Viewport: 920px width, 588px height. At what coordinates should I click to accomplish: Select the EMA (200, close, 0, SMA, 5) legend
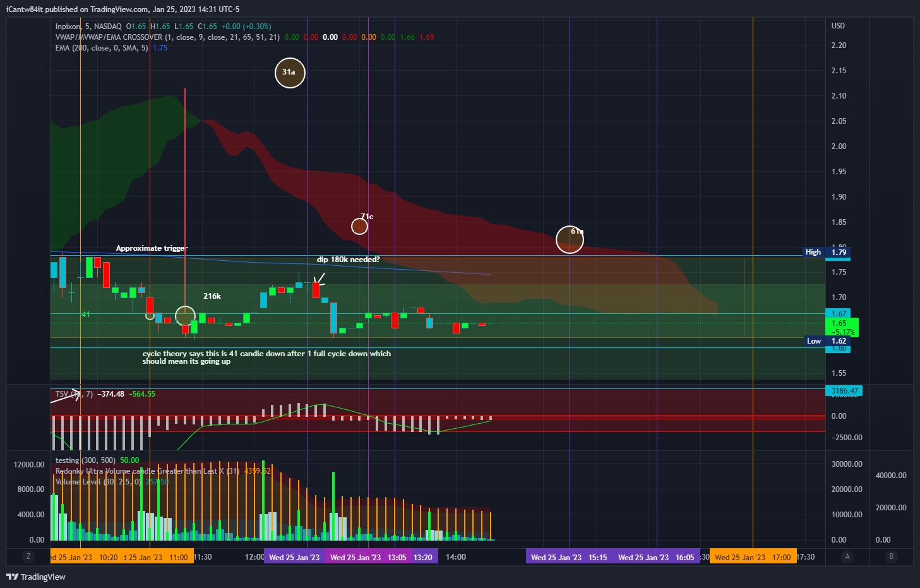point(102,48)
